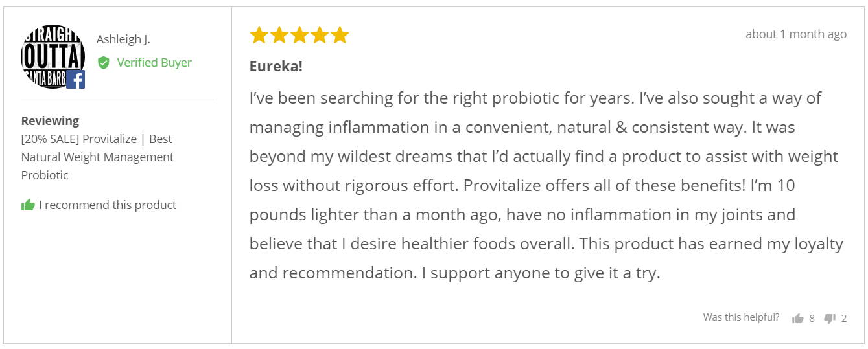Click the fourth gold star
Image resolution: width=868 pixels, height=349 pixels.
tap(320, 35)
